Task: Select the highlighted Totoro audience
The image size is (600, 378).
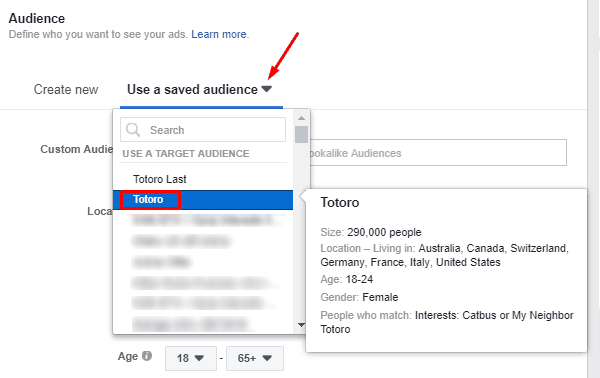Action: tap(203, 200)
